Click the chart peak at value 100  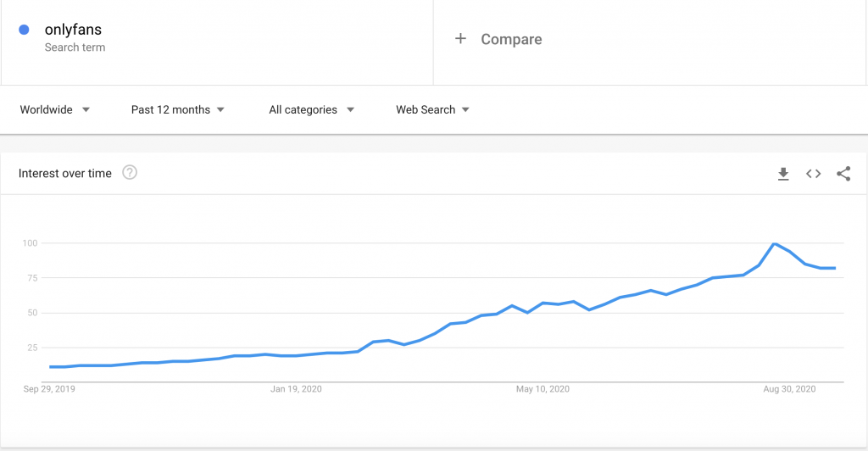point(774,243)
